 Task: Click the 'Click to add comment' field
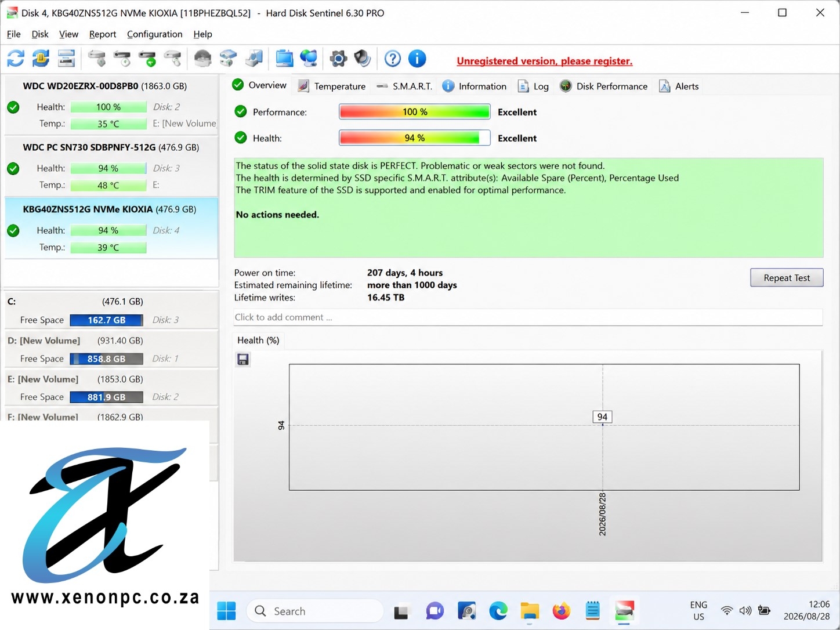click(528, 317)
